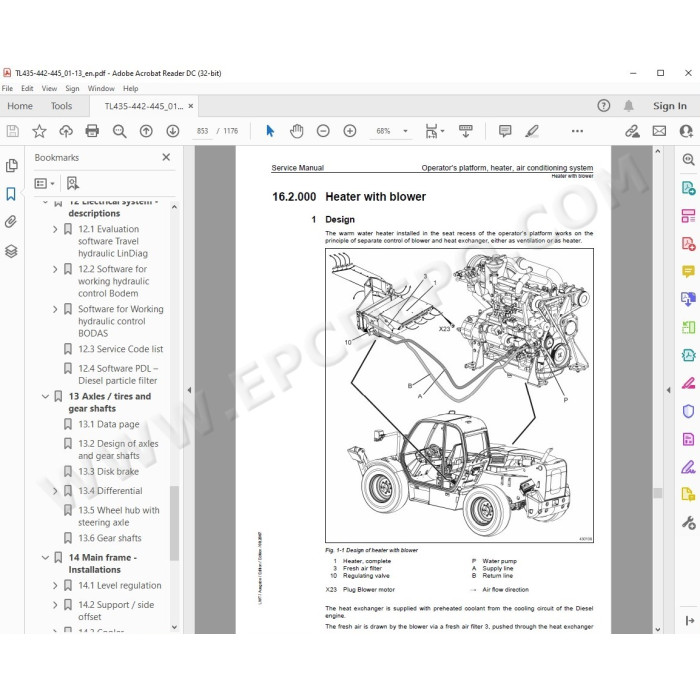
Task: Share a link to this file
Action: point(632,131)
